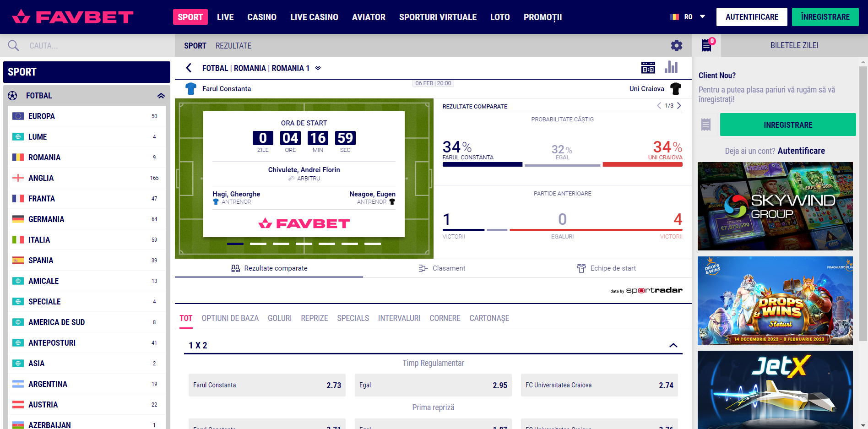This screenshot has width=868, height=429.
Task: Open the bet slip icon with badge
Action: pyautogui.click(x=708, y=45)
